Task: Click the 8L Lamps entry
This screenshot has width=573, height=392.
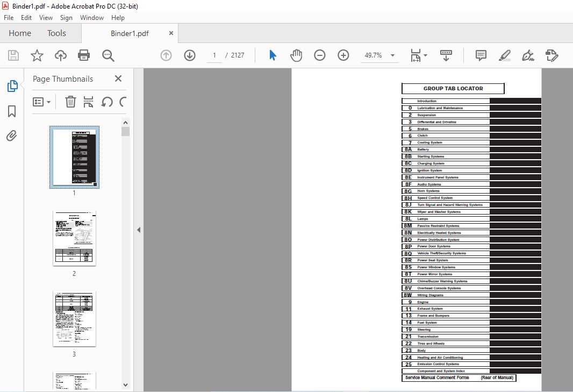Action: (446, 219)
